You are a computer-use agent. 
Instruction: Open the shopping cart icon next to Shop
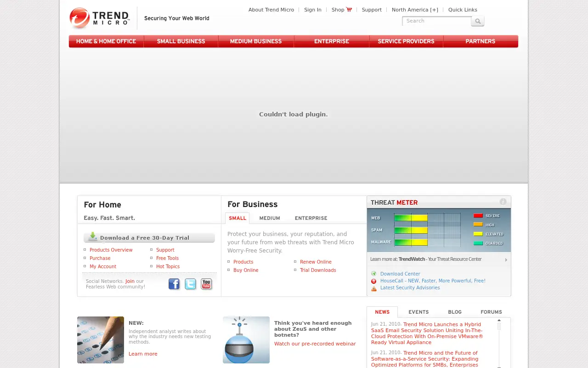[x=349, y=10]
